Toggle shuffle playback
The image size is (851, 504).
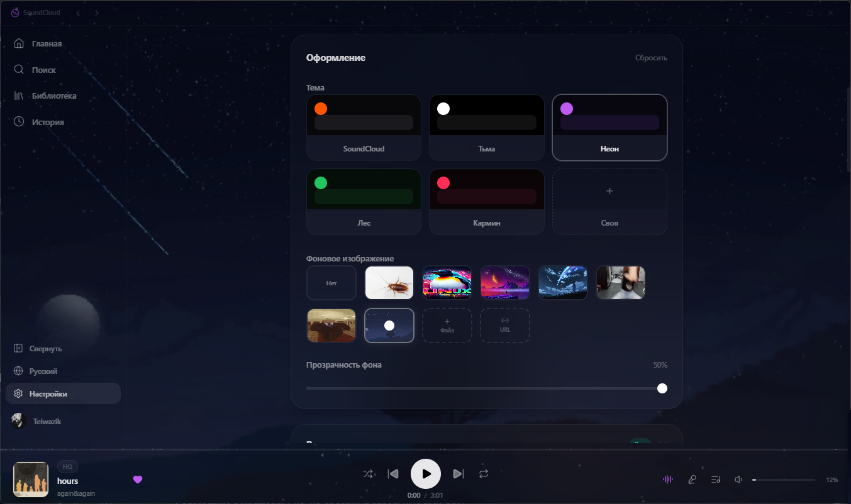click(x=368, y=474)
